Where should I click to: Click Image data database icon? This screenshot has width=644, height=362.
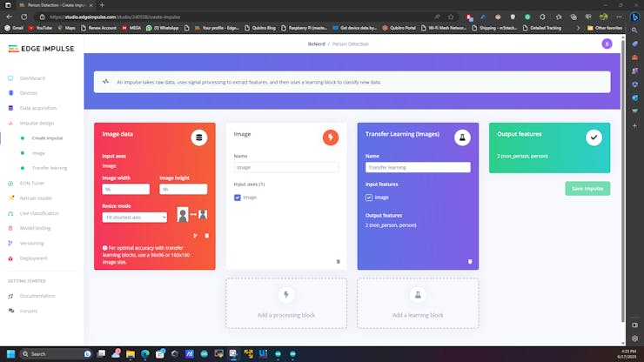click(198, 137)
